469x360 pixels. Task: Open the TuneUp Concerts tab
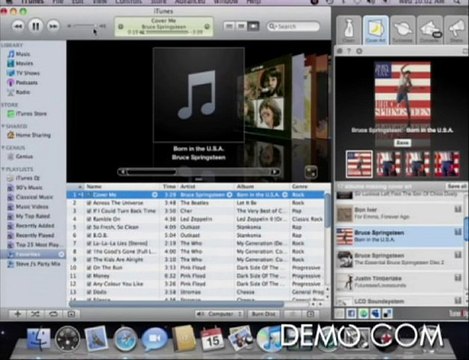click(430, 30)
